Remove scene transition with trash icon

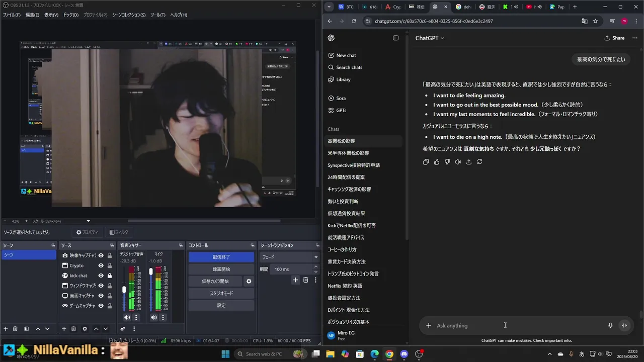[x=305, y=280]
